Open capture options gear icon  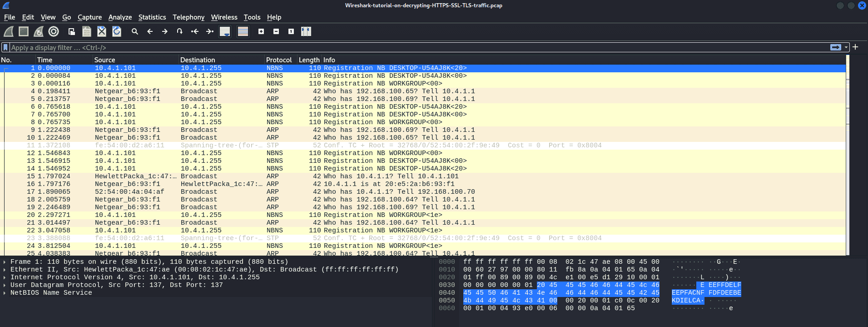(54, 31)
